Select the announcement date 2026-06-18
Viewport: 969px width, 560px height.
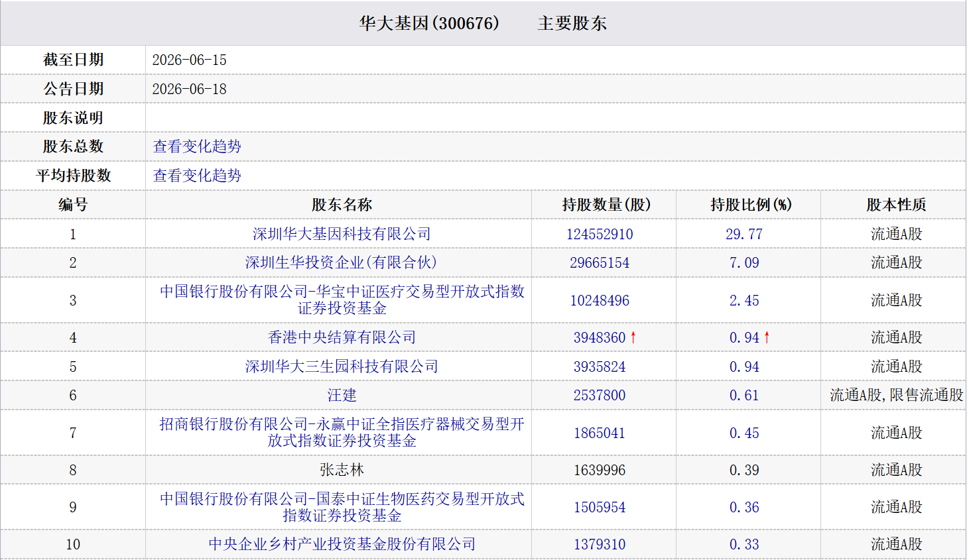click(x=190, y=89)
